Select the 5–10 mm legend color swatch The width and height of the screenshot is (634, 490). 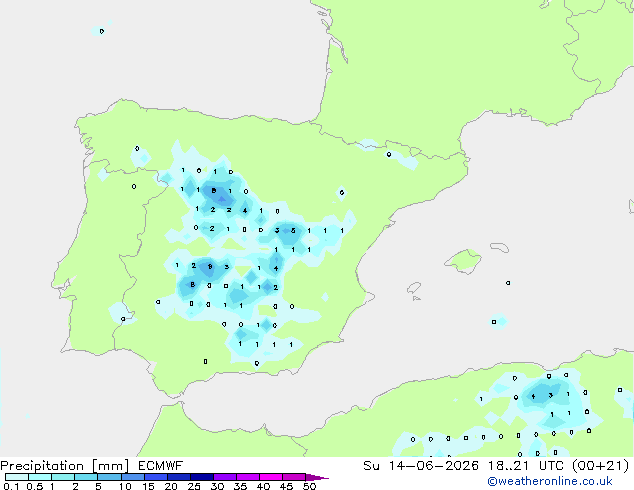click(x=109, y=477)
